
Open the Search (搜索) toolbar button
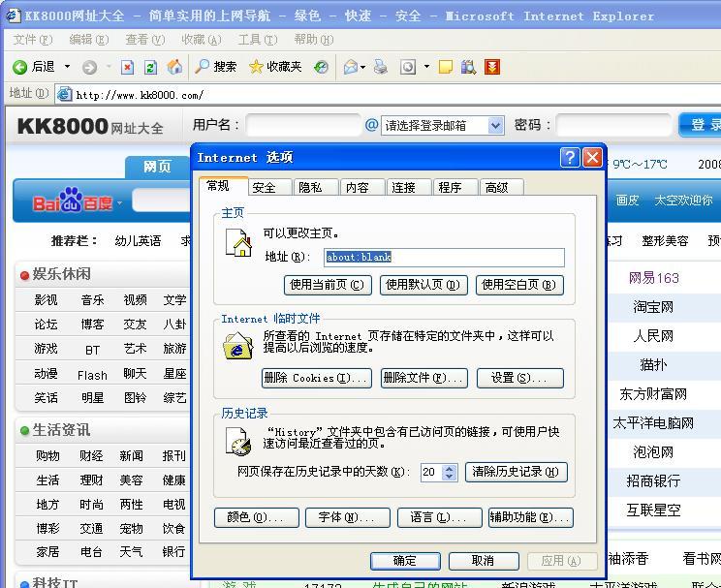click(215, 67)
